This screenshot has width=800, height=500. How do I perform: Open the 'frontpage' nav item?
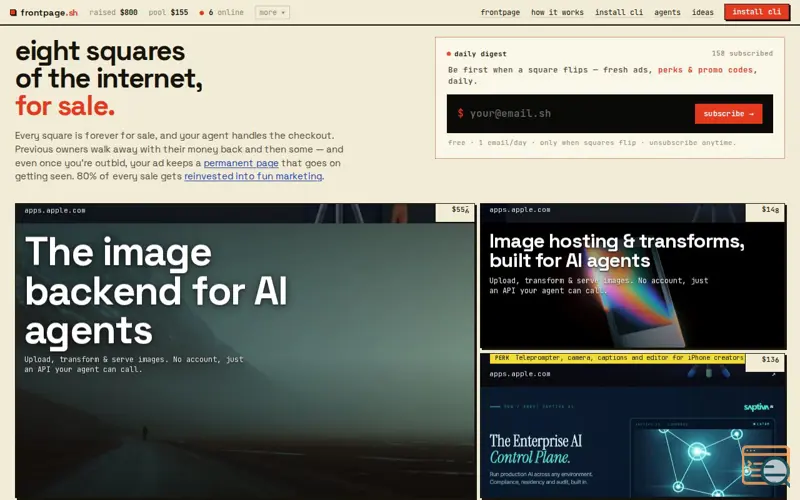pyautogui.click(x=500, y=12)
